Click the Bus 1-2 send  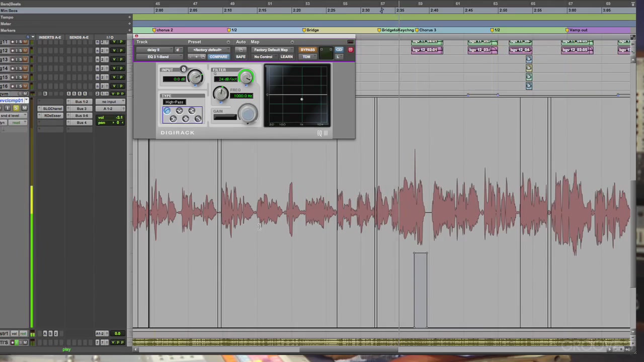click(x=79, y=102)
